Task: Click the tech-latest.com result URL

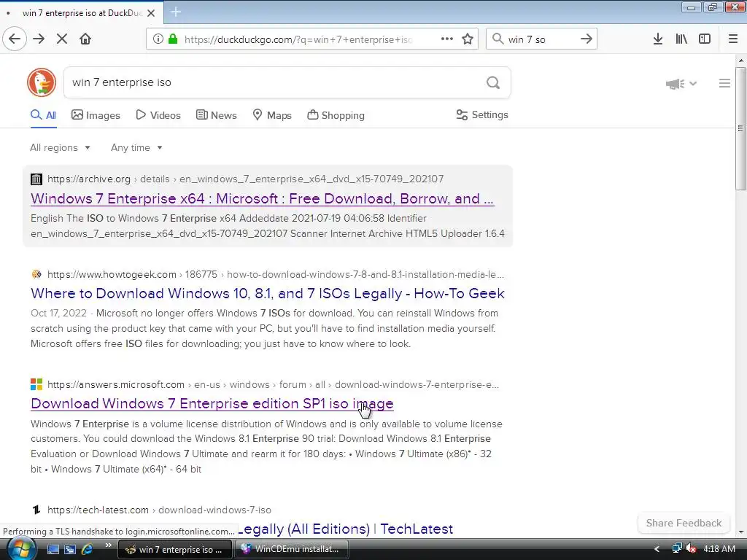Action: click(159, 510)
